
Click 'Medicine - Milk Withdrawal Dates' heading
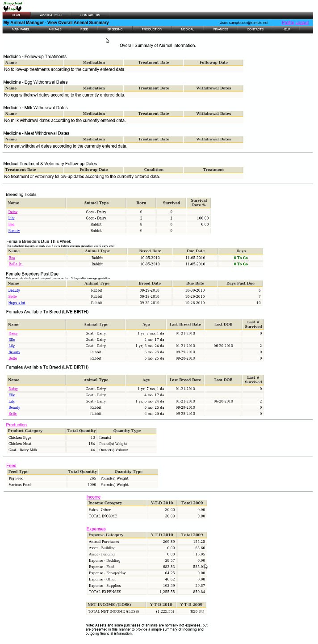35,107
